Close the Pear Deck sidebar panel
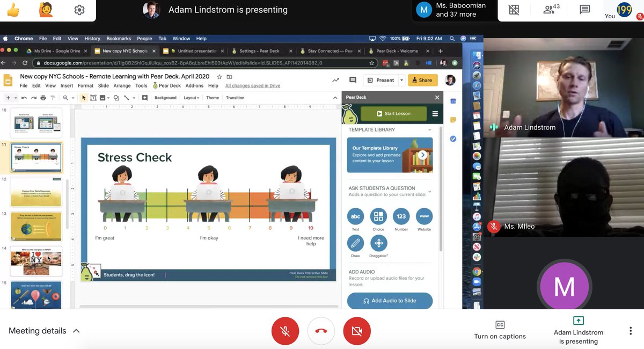 click(437, 97)
